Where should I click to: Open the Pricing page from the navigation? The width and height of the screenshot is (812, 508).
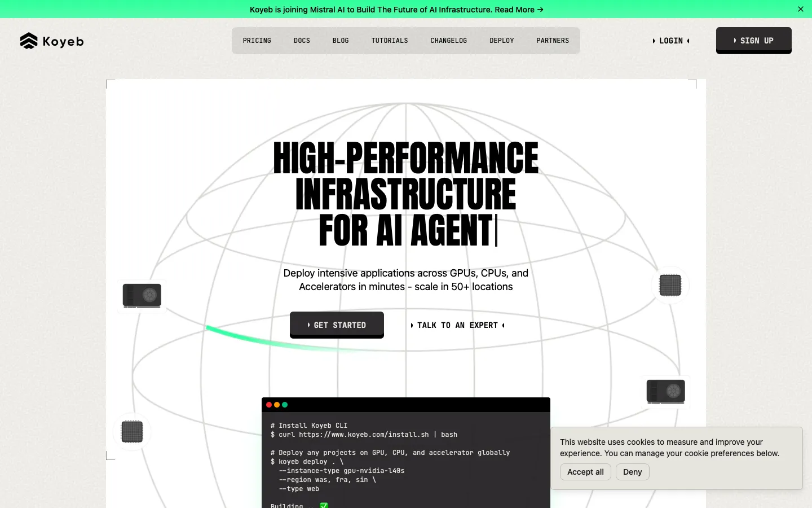257,41
